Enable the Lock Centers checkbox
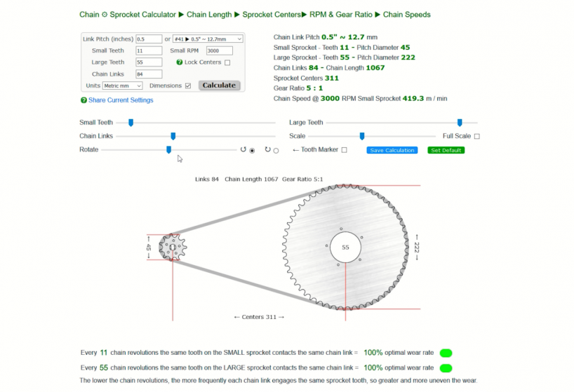Viewport: 574px width, 392px height. [227, 62]
